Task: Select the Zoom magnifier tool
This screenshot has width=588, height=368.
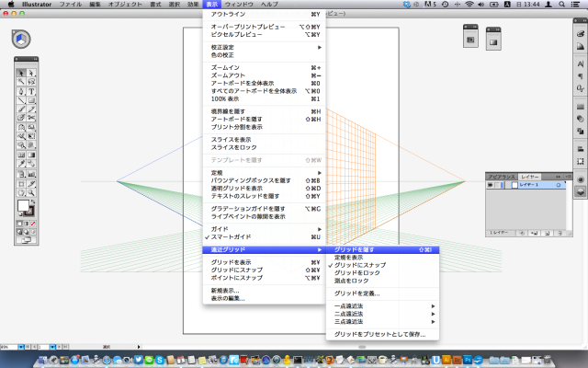Action: coord(31,193)
